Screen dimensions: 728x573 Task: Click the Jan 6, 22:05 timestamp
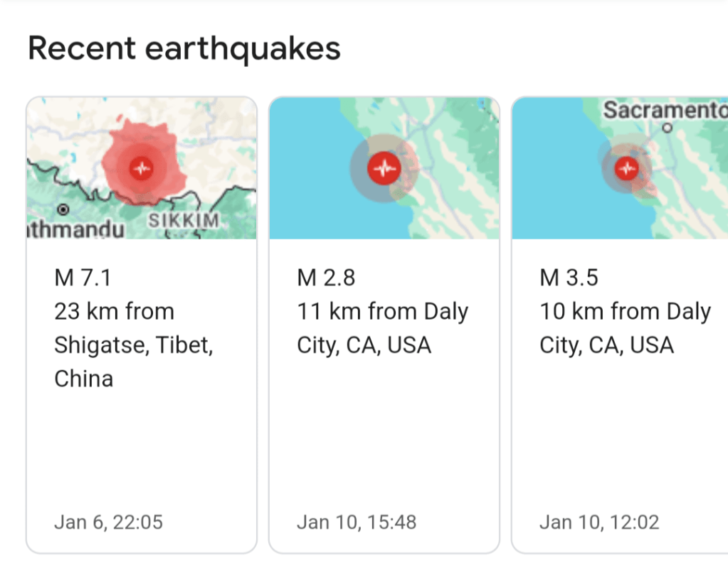(108, 522)
